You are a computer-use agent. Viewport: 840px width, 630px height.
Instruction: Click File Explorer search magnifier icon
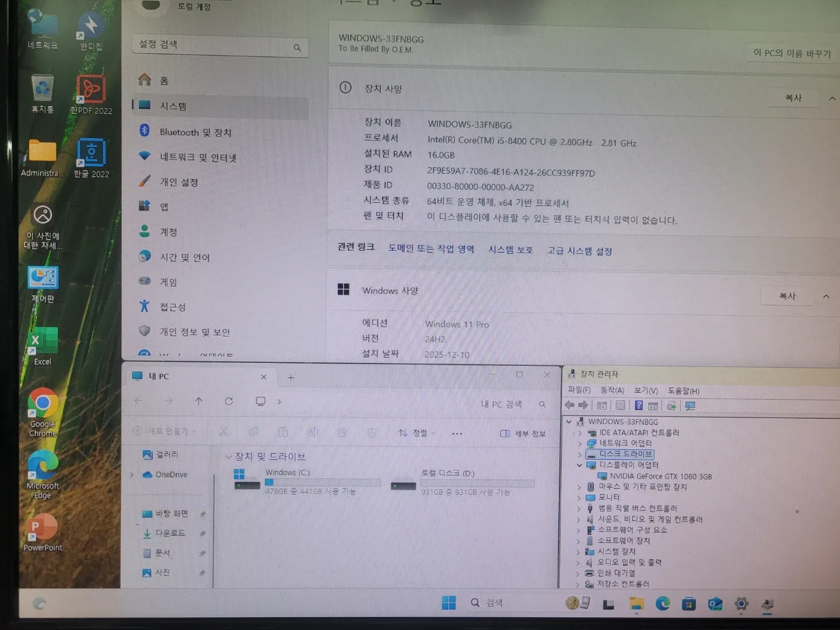(x=542, y=404)
